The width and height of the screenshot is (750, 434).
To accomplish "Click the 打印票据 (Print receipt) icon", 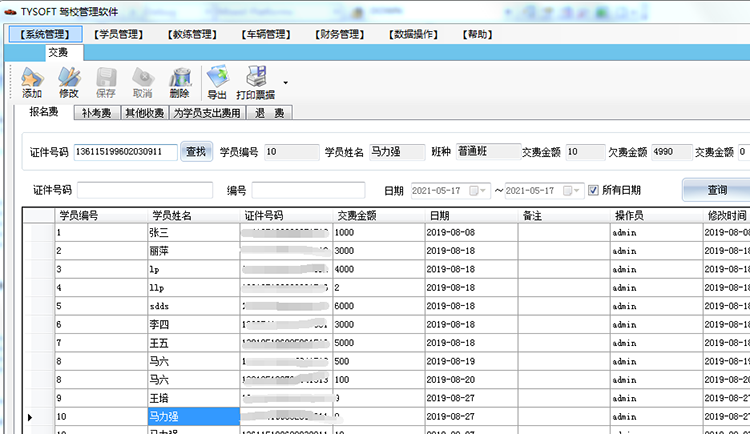I will (x=256, y=78).
